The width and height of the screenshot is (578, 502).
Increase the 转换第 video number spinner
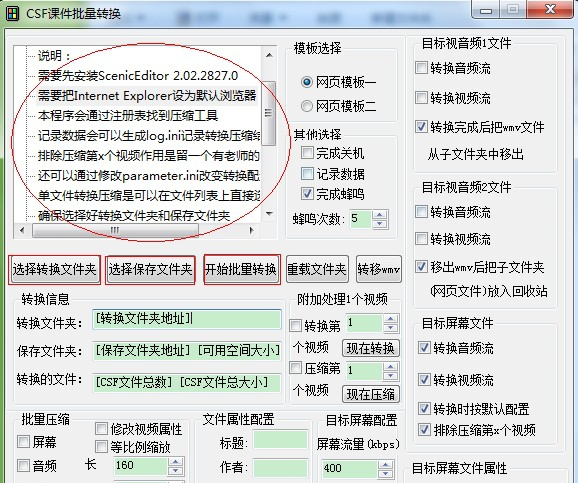click(390, 319)
